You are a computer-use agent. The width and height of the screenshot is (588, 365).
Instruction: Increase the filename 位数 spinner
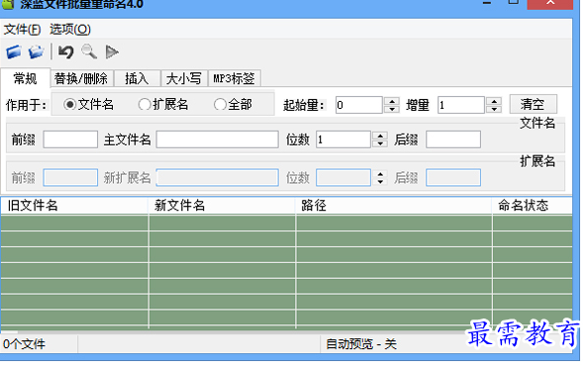pyautogui.click(x=380, y=136)
